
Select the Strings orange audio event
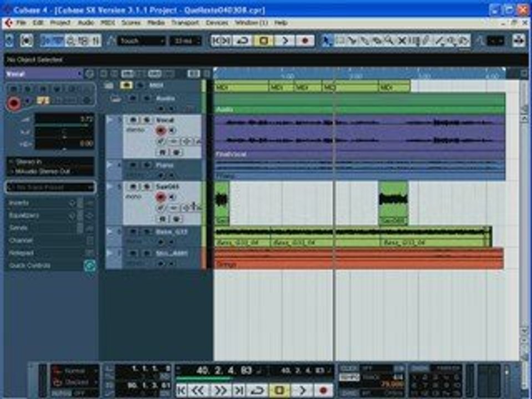pyautogui.click(x=359, y=259)
